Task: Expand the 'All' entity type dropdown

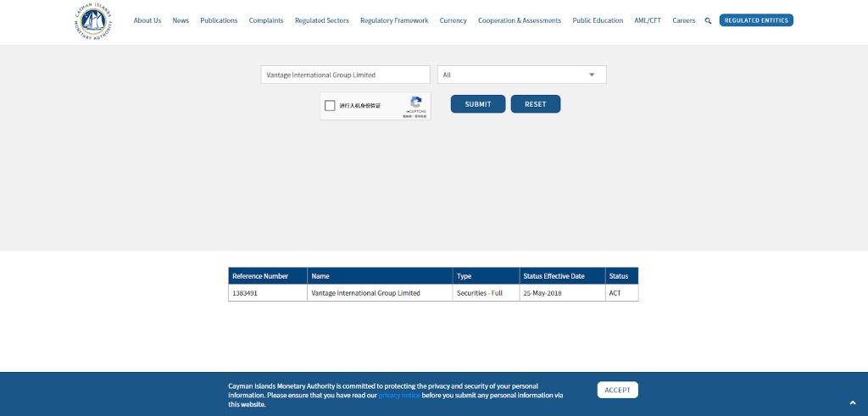Action: [x=522, y=75]
